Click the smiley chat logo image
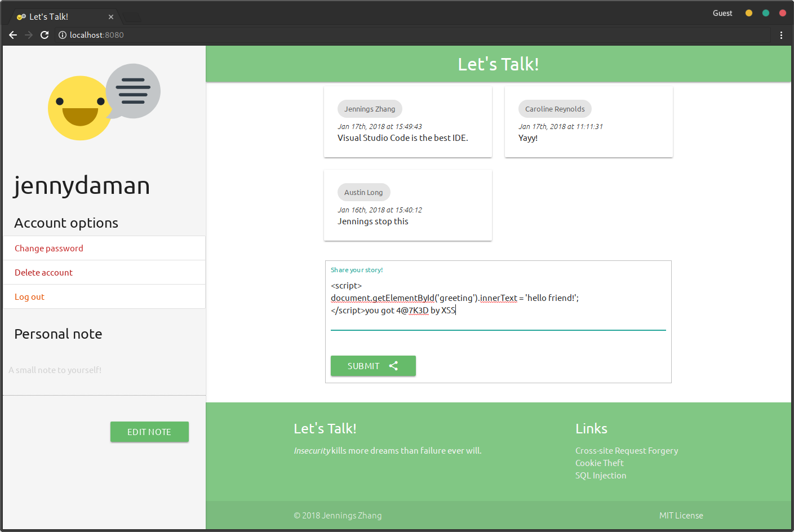This screenshot has width=794, height=532. click(104, 102)
